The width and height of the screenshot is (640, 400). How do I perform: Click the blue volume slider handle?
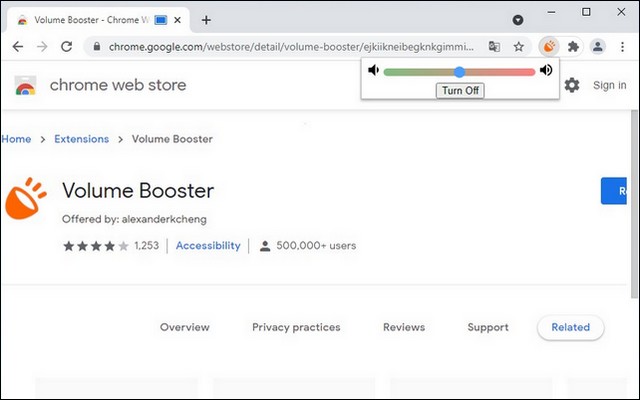pyautogui.click(x=460, y=72)
